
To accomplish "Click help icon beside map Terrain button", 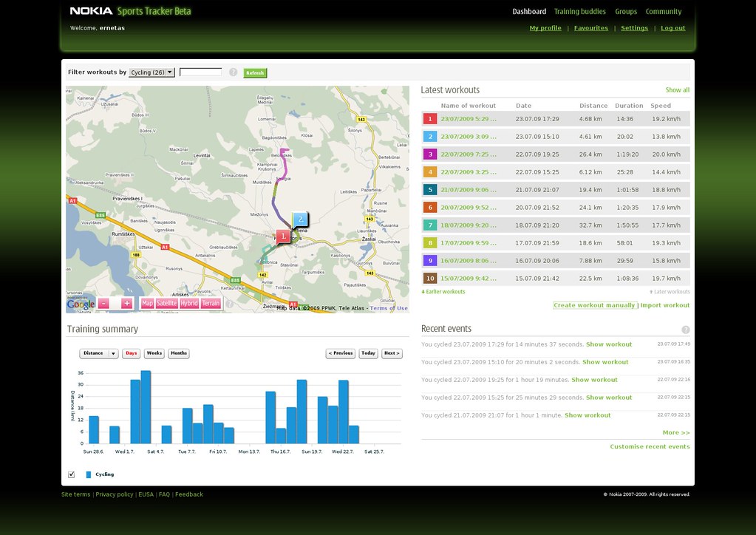I will tap(230, 304).
